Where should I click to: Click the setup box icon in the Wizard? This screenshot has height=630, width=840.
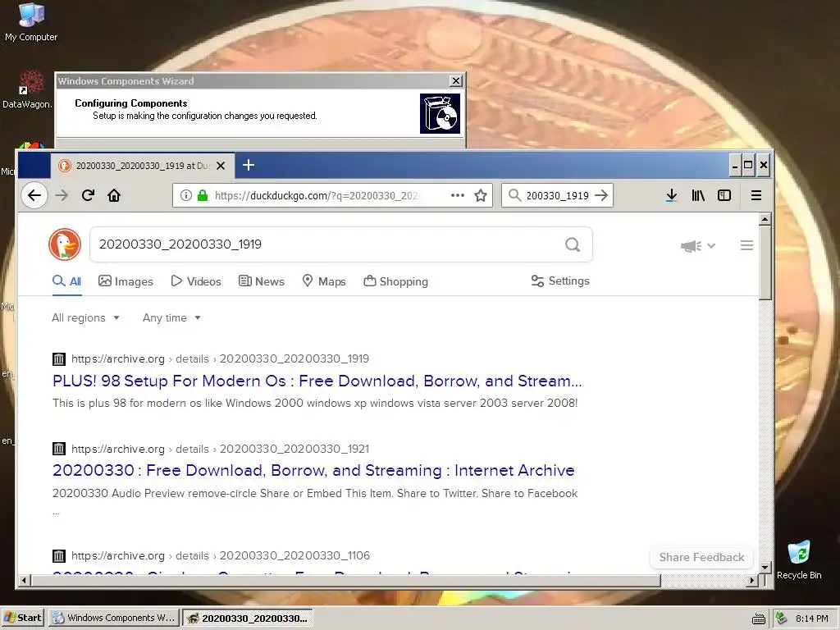(440, 113)
